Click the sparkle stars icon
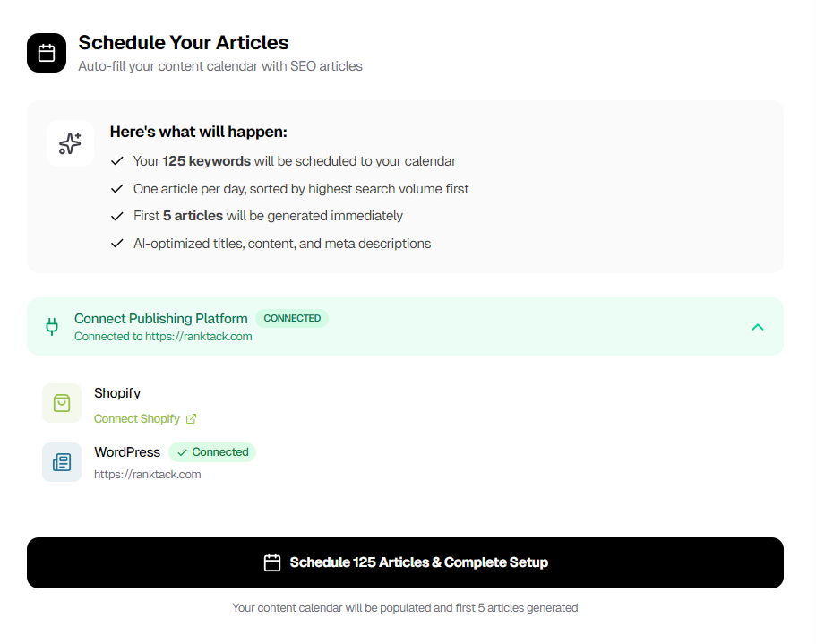Screen dimensions: 816x644 click(x=70, y=143)
